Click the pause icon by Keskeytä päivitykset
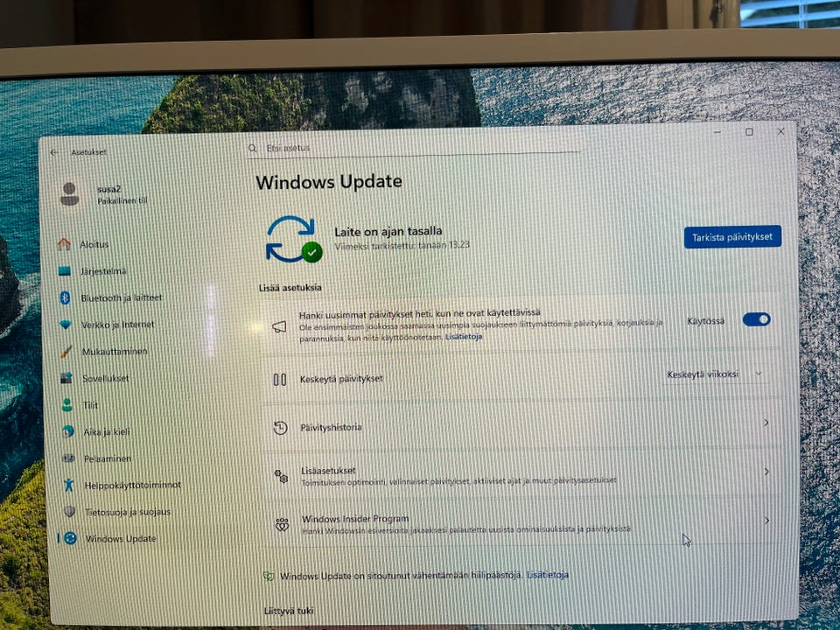The image size is (840, 630). click(279, 379)
